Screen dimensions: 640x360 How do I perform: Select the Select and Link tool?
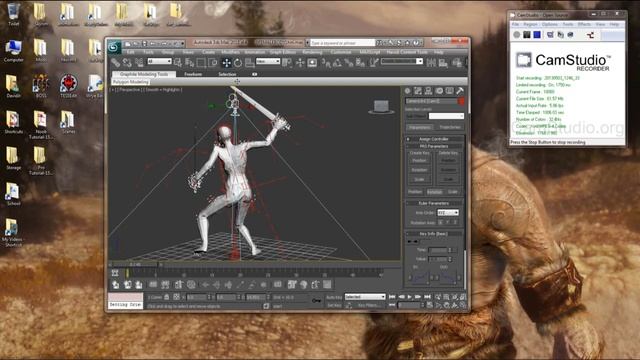pyautogui.click(x=116, y=62)
